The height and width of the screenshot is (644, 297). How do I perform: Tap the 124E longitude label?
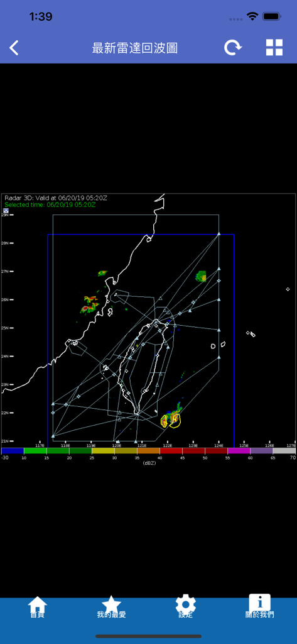tap(219, 445)
